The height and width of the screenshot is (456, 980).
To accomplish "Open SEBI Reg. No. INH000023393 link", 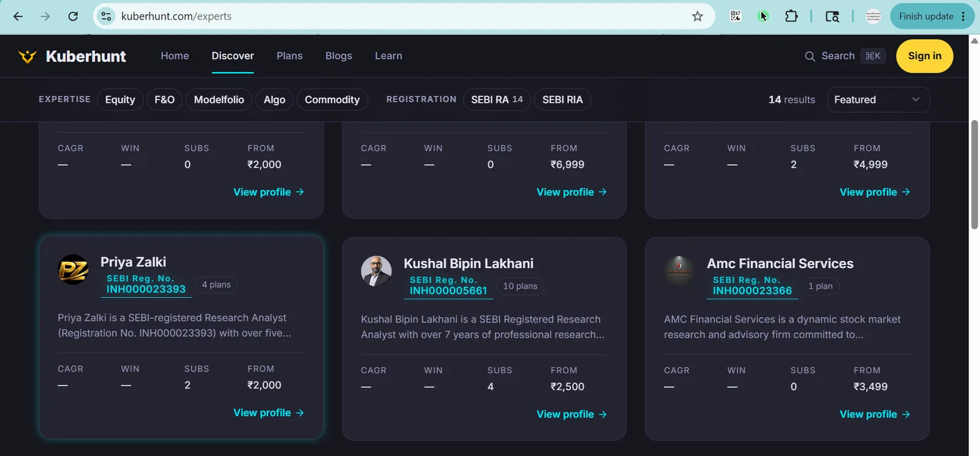I will 146,285.
